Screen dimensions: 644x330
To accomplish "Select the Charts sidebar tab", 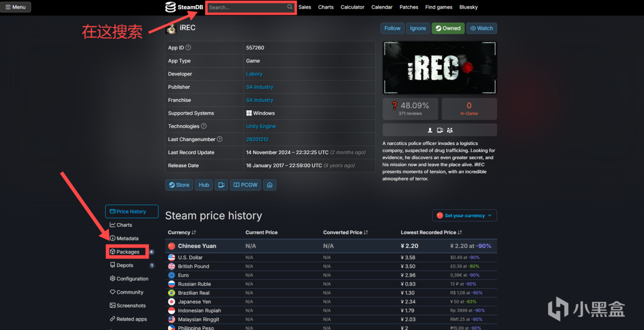I will click(x=132, y=225).
